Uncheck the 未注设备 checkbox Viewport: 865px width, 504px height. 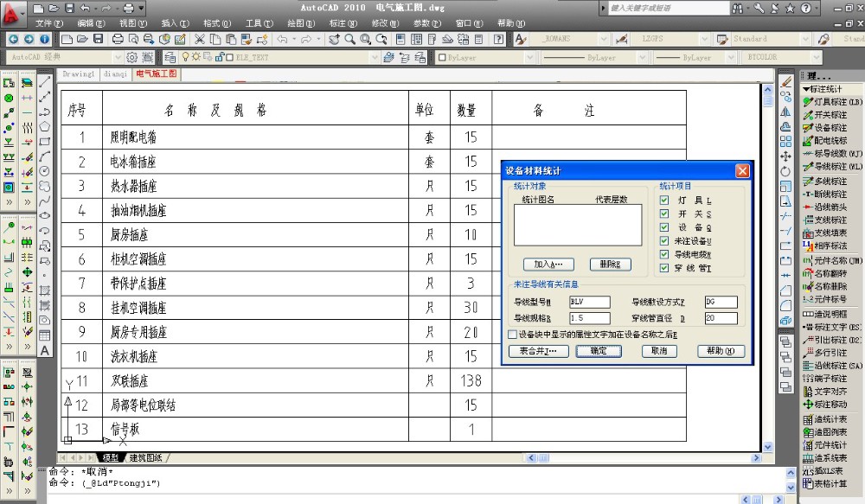[664, 241]
